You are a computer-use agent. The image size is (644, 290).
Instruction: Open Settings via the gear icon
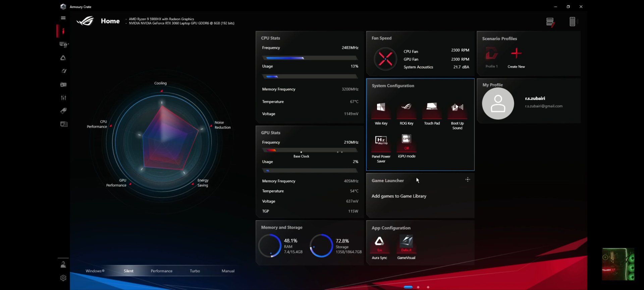coord(63,278)
